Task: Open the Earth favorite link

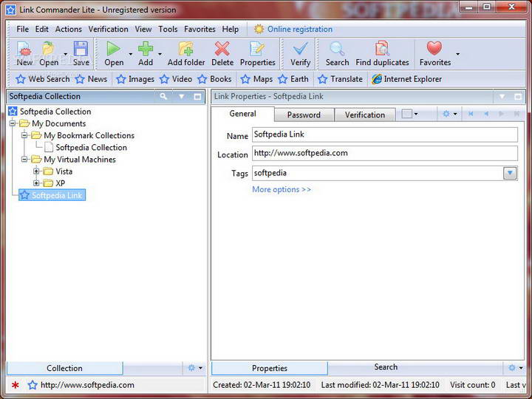Action: coord(293,79)
